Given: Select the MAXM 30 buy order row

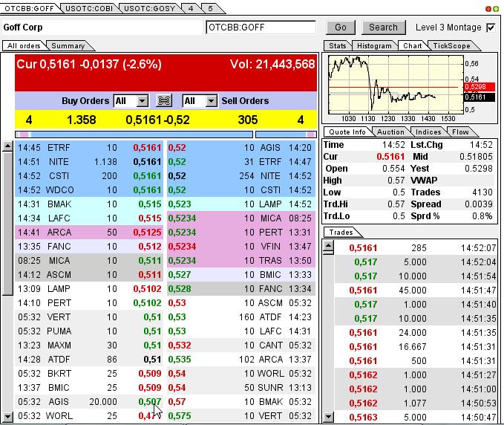Looking at the screenshot, I should point(89,345).
